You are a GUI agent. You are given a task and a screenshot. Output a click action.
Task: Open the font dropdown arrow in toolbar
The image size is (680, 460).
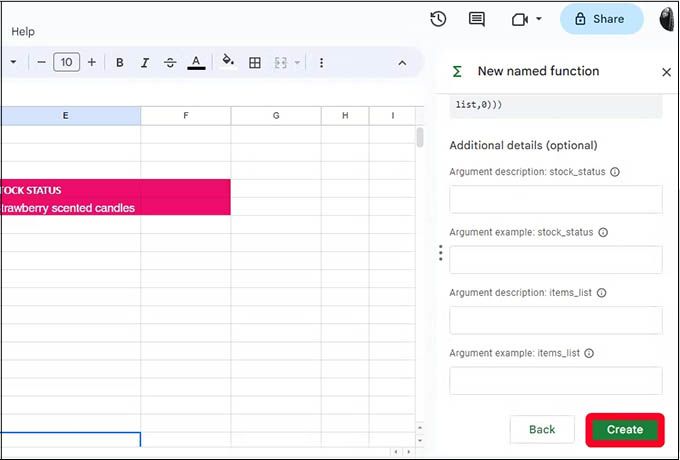click(13, 62)
